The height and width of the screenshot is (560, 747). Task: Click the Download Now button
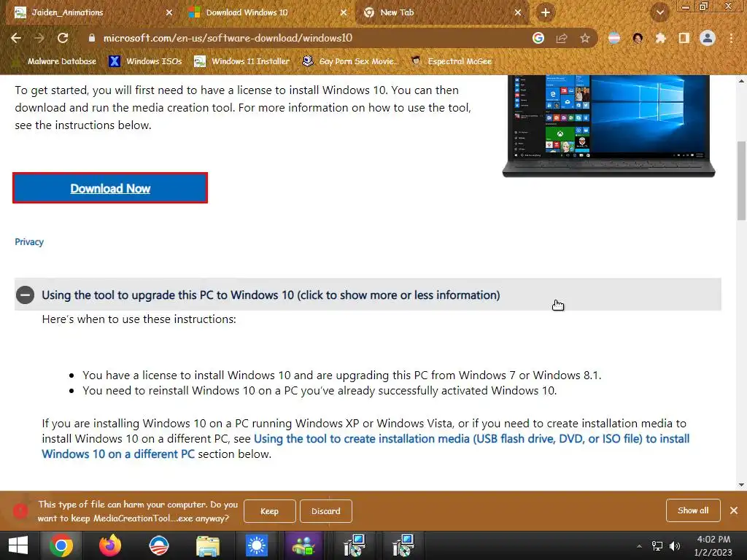(110, 188)
